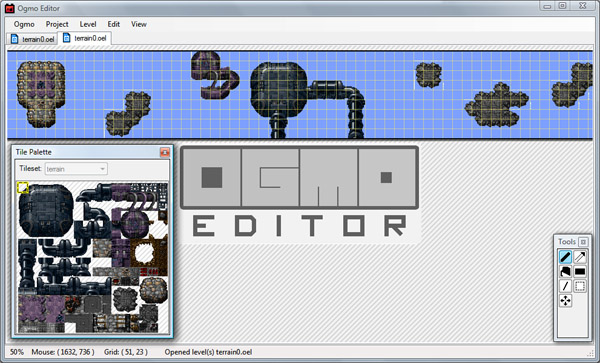Viewport: 600px width, 363px height.
Task: Click the 'Opened level(s) terrain0.oel' status message
Action: [208, 352]
